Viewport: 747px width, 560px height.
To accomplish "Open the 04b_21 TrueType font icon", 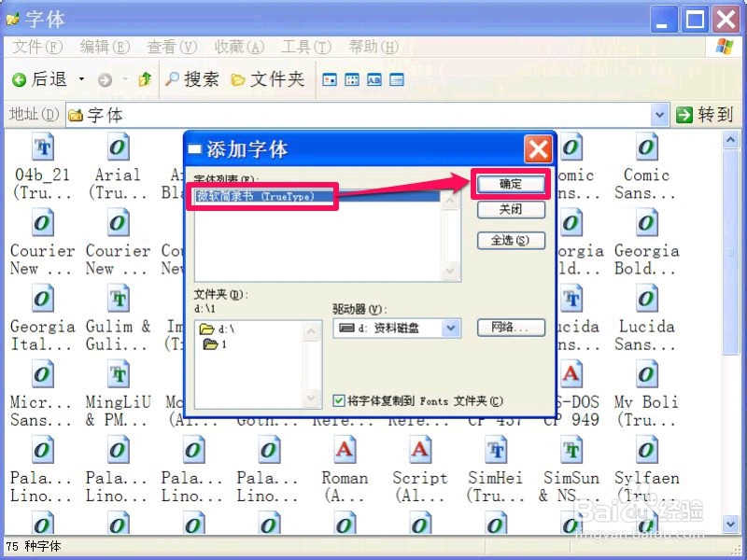I will [x=42, y=147].
